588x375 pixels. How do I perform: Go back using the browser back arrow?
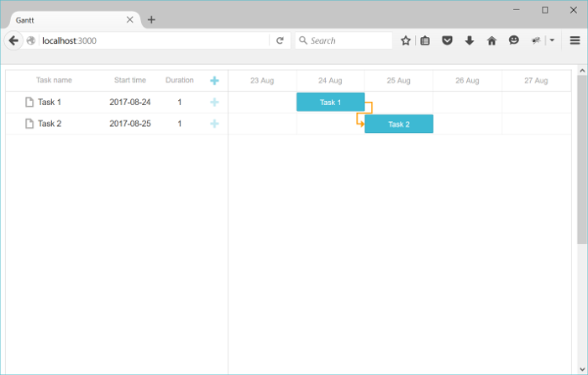tap(13, 40)
